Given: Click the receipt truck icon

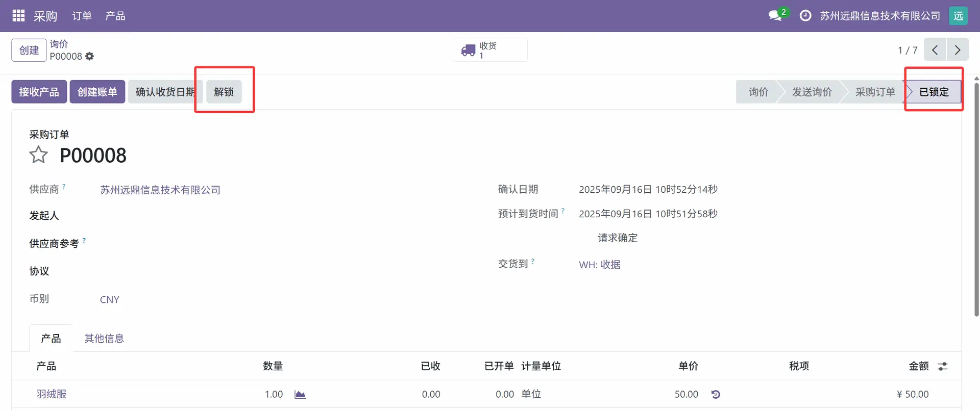Looking at the screenshot, I should [x=468, y=50].
